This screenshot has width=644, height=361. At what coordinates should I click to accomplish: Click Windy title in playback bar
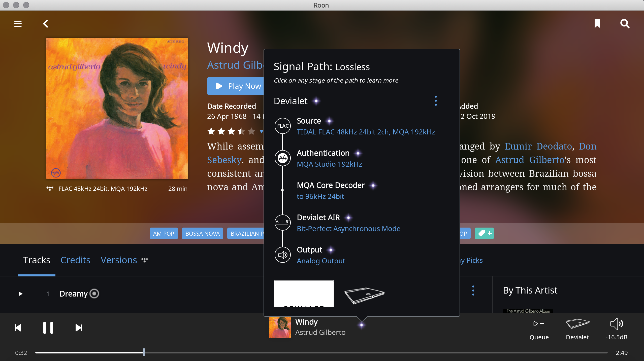(x=306, y=322)
